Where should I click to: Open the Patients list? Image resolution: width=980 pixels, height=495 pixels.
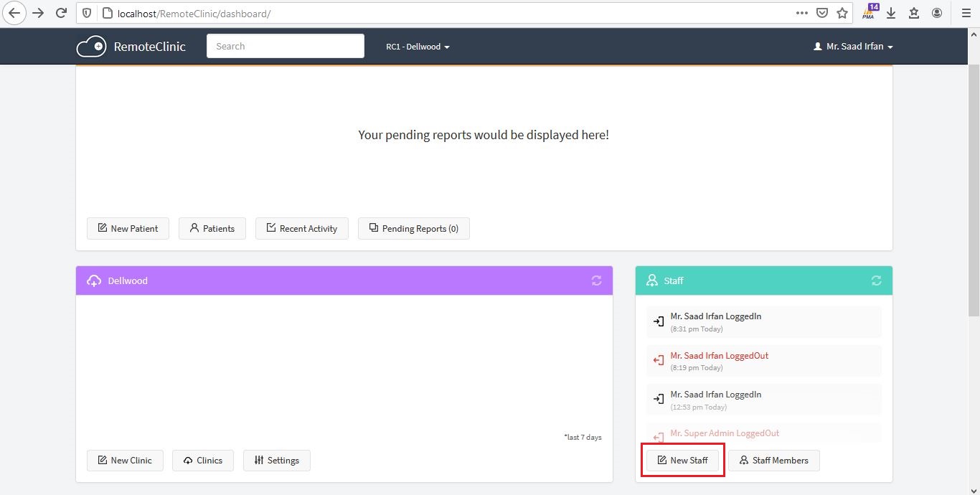tap(212, 228)
